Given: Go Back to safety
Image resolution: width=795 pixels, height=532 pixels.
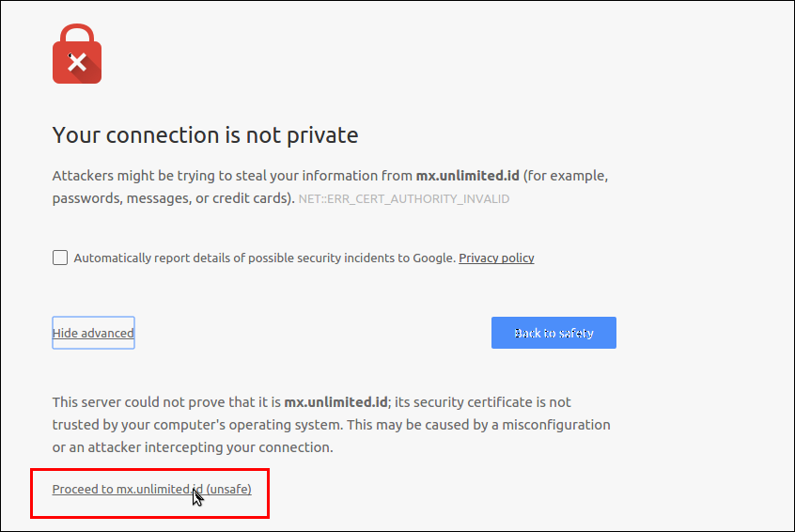Looking at the screenshot, I should click(x=553, y=333).
